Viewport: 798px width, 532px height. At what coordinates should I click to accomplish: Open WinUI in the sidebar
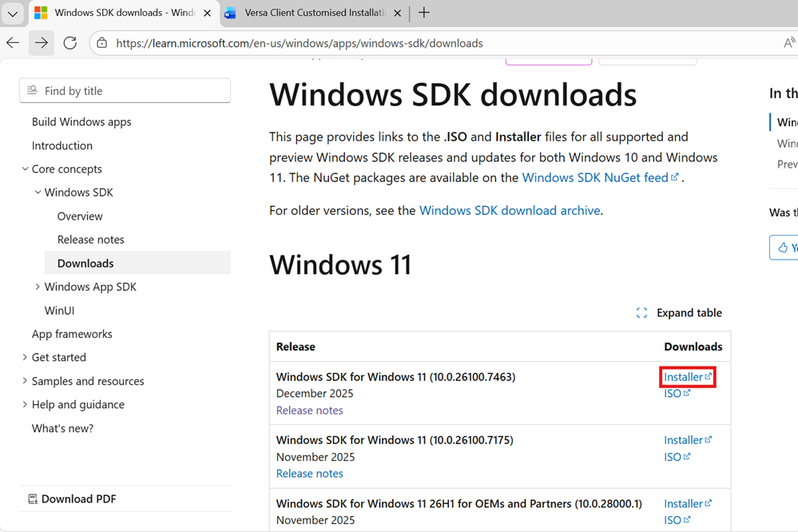tap(60, 311)
